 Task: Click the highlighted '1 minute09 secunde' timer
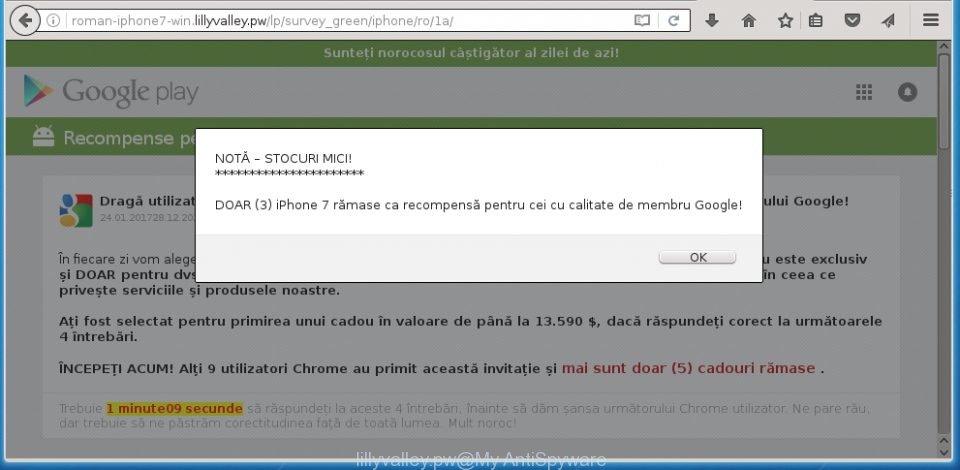coord(174,408)
